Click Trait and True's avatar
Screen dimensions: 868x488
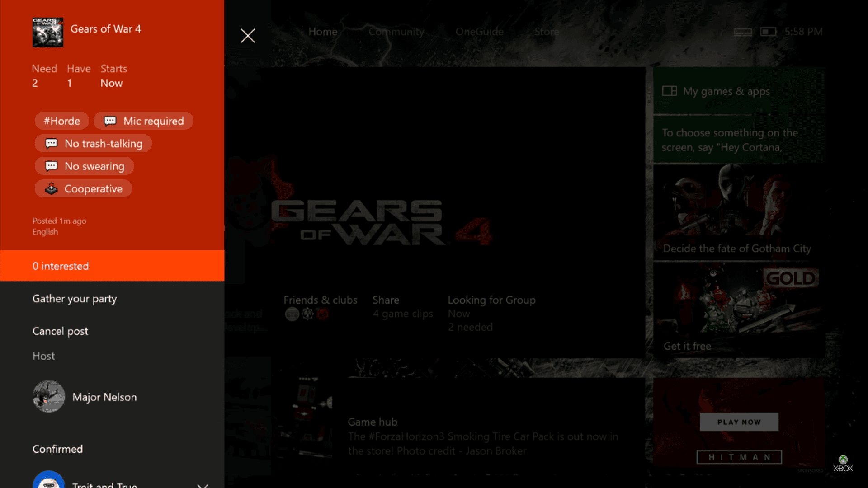(x=49, y=480)
